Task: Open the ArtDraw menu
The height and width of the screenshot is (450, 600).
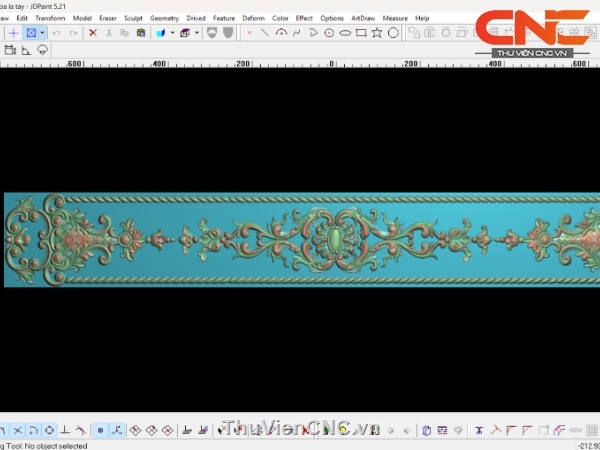Action: (362, 18)
